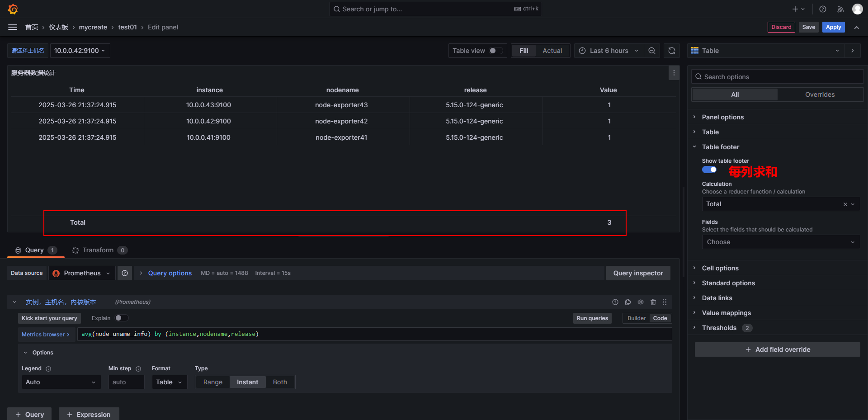The image size is (868, 420).
Task: Click the Discard button
Action: click(781, 27)
